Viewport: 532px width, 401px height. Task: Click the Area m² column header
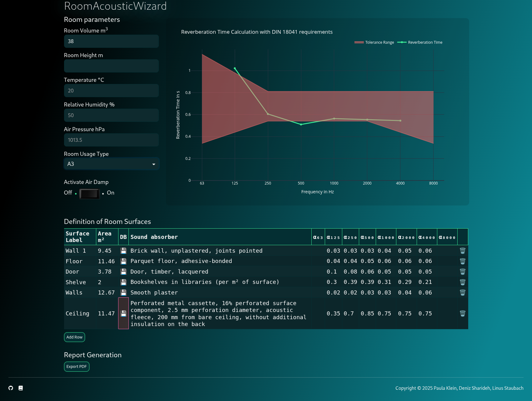pyautogui.click(x=107, y=237)
